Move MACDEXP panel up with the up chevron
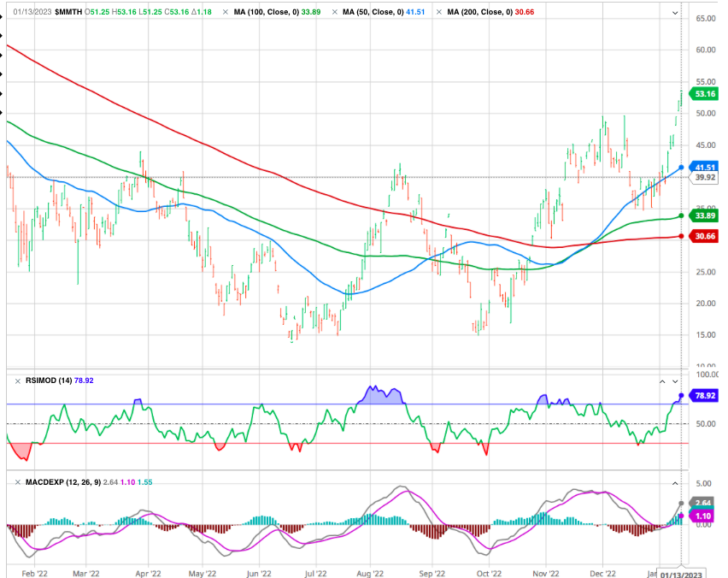Image resolution: width=728 pixels, height=578 pixels. (675, 483)
